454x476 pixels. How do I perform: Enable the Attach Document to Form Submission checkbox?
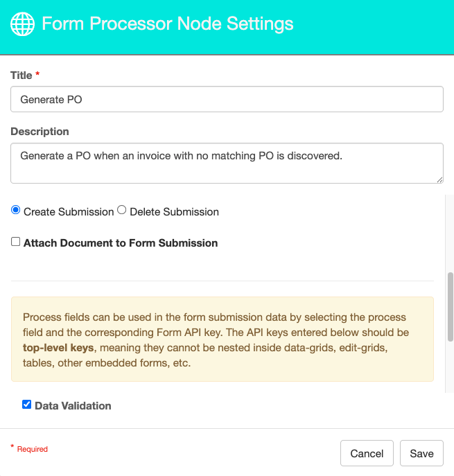click(x=16, y=243)
